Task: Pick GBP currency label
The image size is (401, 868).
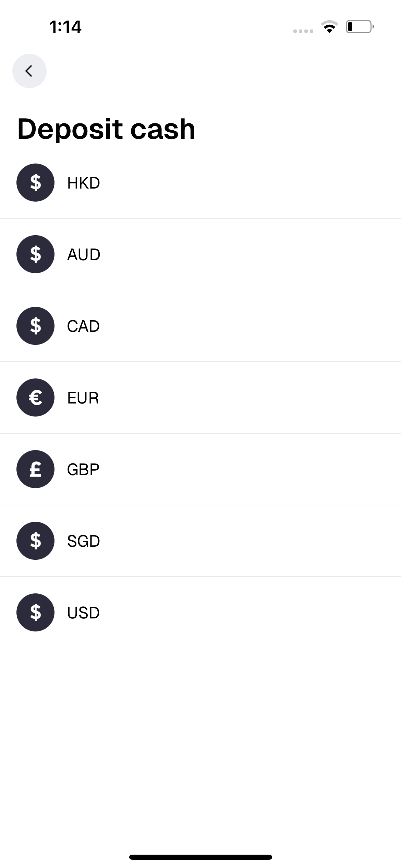Action: pos(83,470)
